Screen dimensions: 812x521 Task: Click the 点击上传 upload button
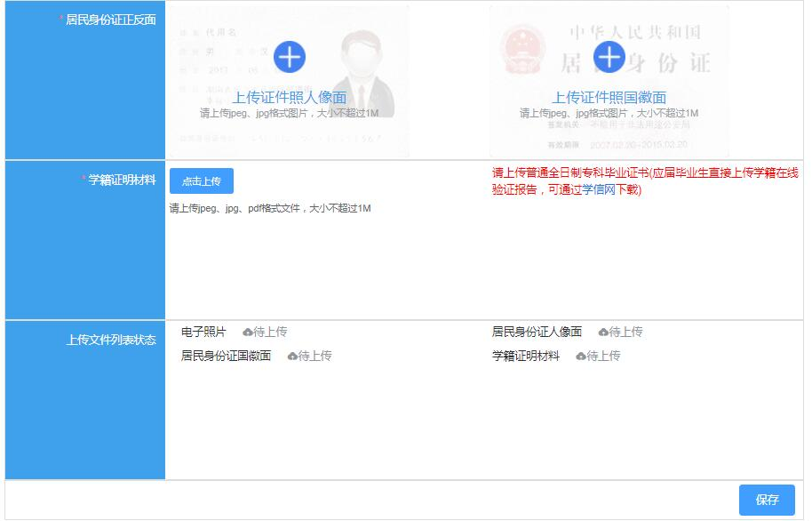203,180
